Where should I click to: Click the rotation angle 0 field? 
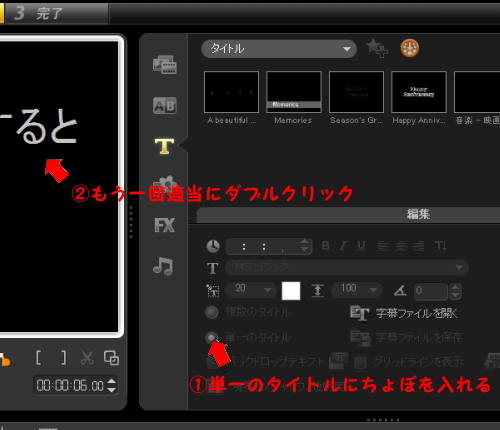pos(431,291)
